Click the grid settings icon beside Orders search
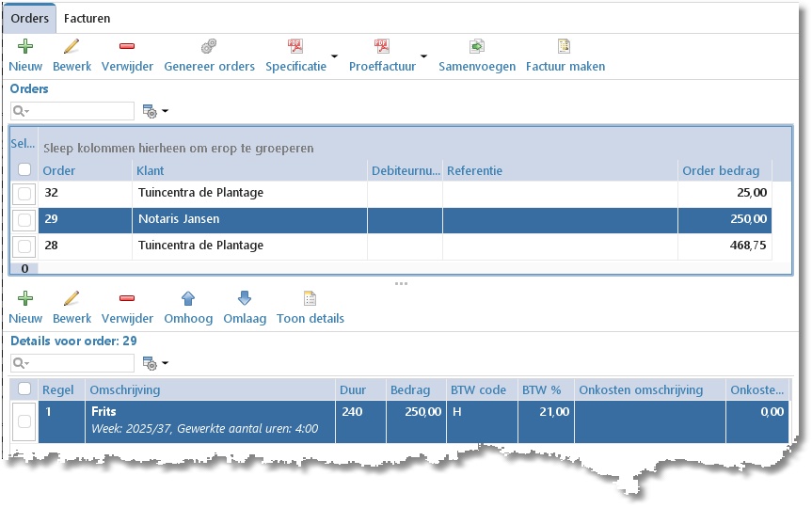This screenshot has width=812, height=508. click(150, 111)
